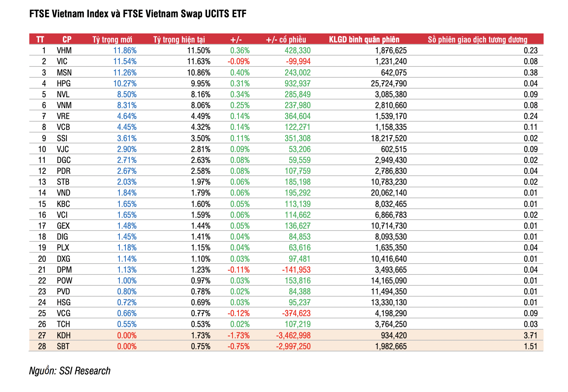This screenshot has width=568, height=392.
Task: Click VRE's share change 364,604
Action: pos(298,116)
